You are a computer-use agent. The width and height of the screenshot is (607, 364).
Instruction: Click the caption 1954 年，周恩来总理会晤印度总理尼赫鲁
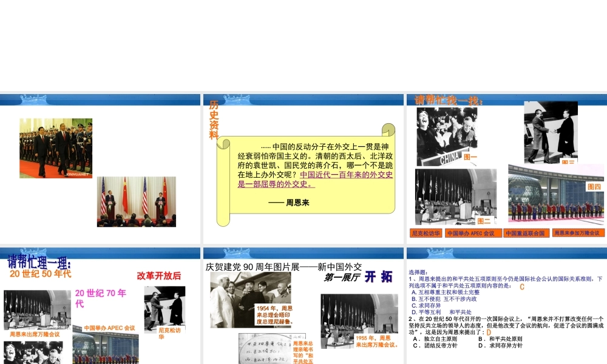(275, 315)
